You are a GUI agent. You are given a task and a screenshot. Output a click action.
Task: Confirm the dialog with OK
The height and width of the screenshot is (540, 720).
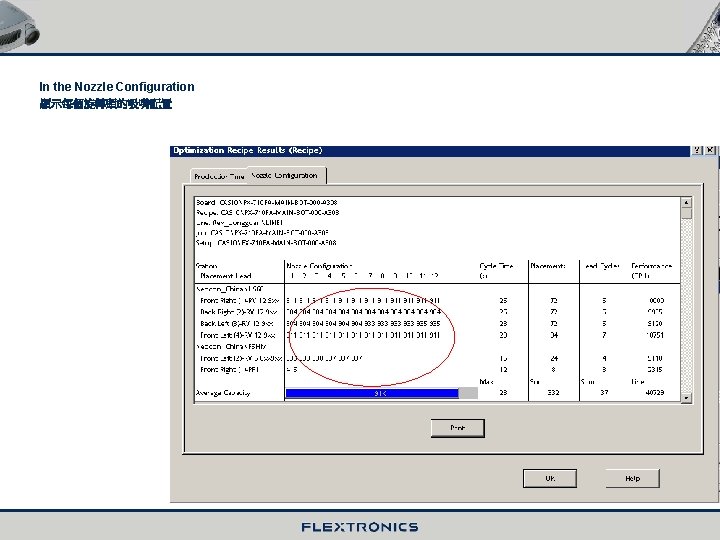click(x=550, y=478)
